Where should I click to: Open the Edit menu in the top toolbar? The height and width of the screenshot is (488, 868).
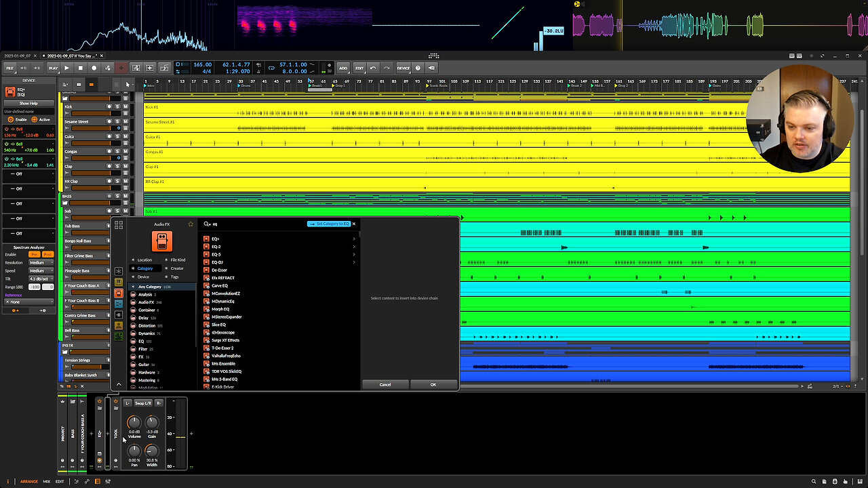(359, 68)
